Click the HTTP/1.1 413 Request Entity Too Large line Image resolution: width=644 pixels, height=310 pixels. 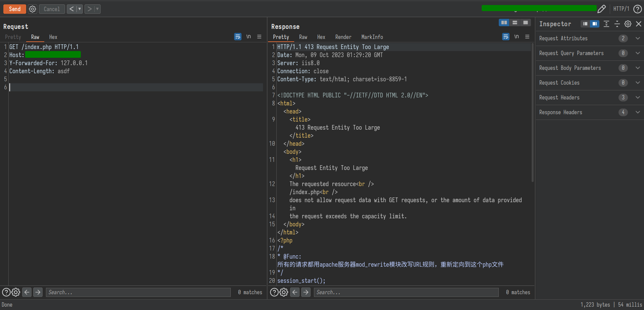333,47
